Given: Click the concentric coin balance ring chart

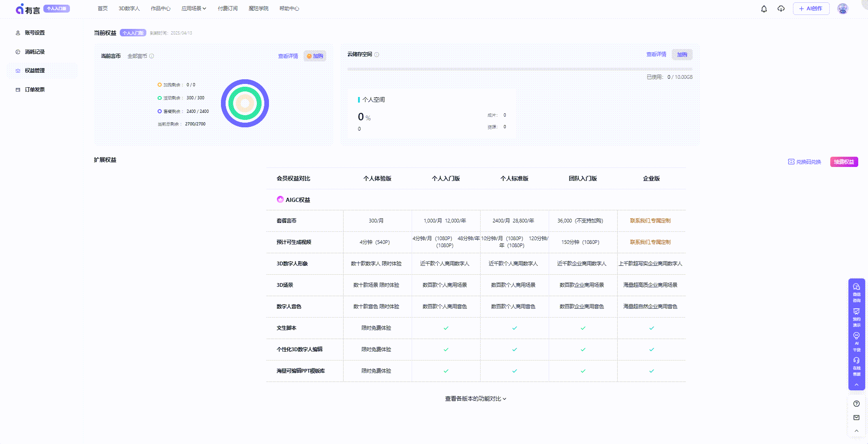Looking at the screenshot, I should point(245,103).
